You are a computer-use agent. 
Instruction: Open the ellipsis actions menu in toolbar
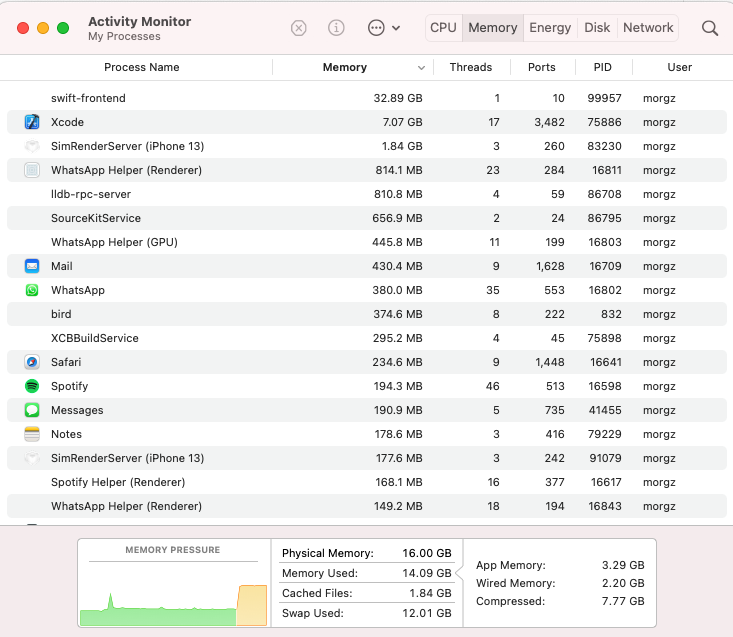pos(383,28)
